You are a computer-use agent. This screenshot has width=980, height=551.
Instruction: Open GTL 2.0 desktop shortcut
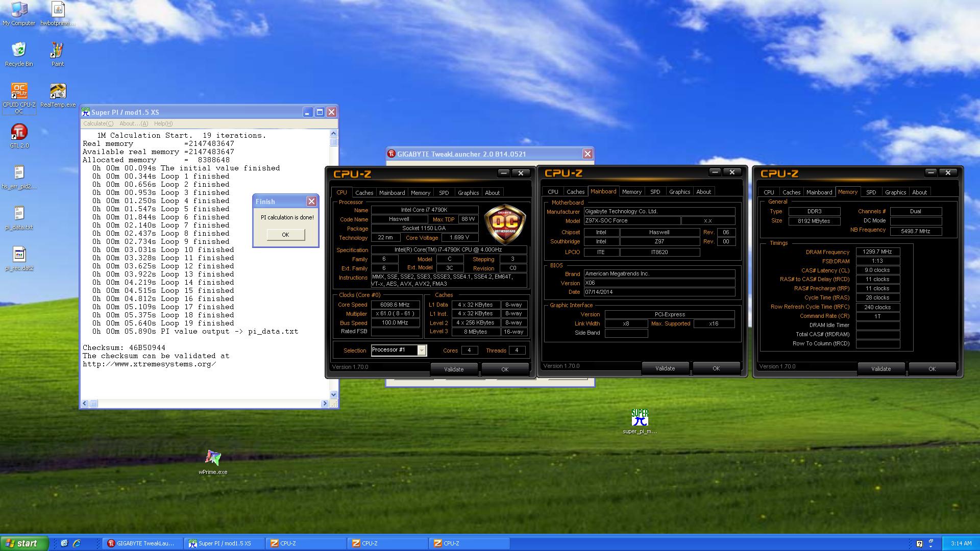tap(19, 136)
